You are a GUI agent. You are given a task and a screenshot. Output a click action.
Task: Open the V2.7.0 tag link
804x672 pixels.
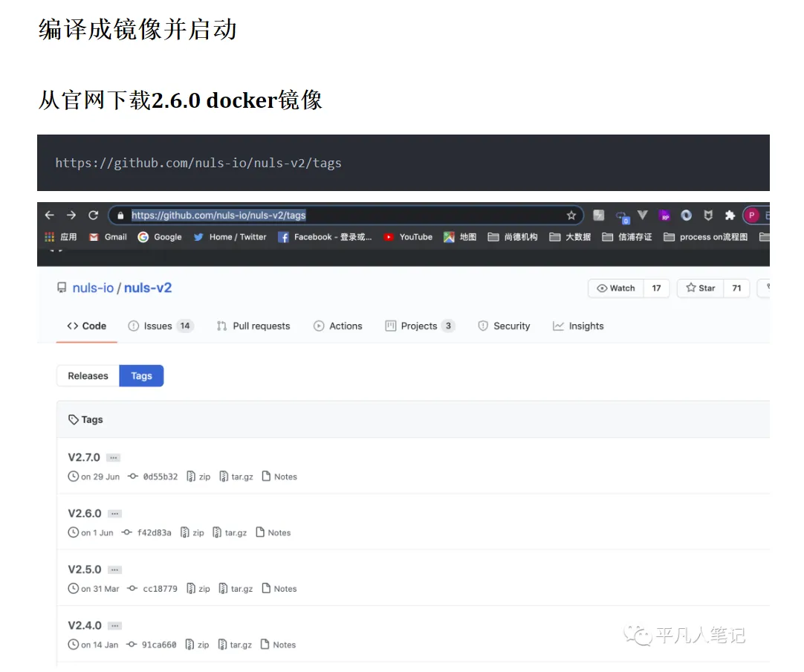(84, 457)
